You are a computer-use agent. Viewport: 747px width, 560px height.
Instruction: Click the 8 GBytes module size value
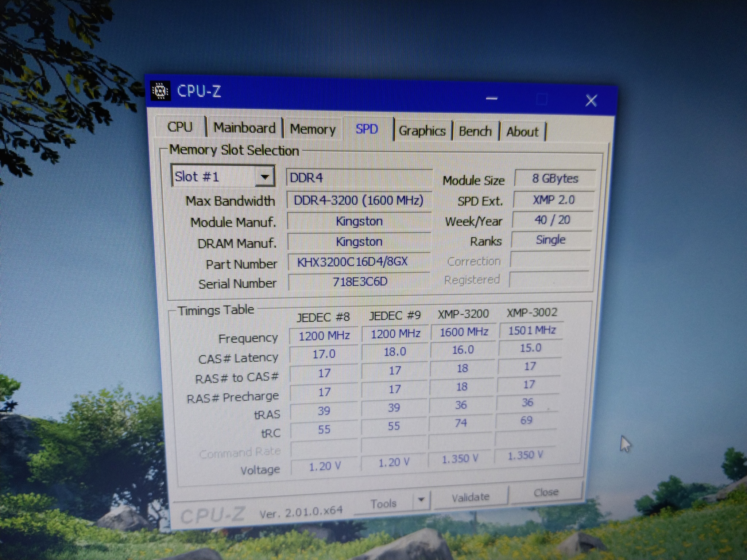555,179
